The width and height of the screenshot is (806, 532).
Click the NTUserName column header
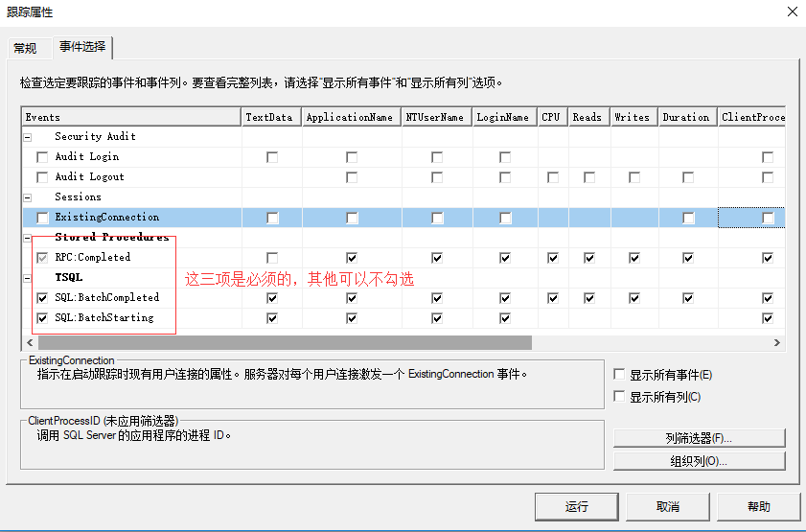(x=437, y=117)
